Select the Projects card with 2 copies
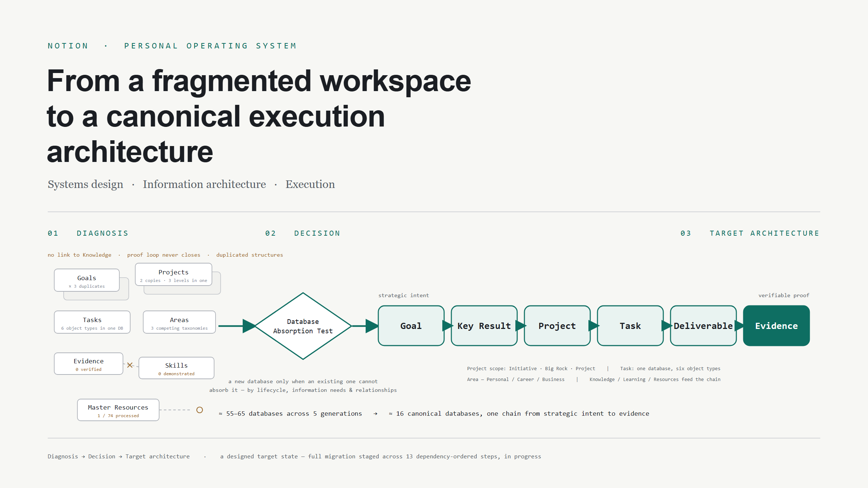The height and width of the screenshot is (488, 868). [174, 274]
